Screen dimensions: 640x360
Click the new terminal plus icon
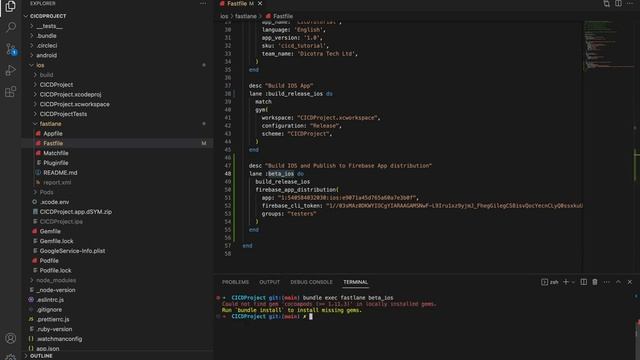[x=566, y=282]
